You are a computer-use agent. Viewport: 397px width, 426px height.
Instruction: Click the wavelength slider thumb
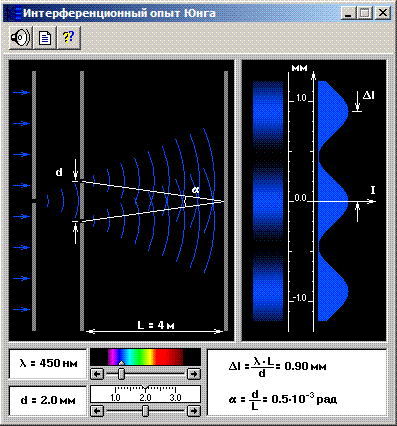(122, 374)
